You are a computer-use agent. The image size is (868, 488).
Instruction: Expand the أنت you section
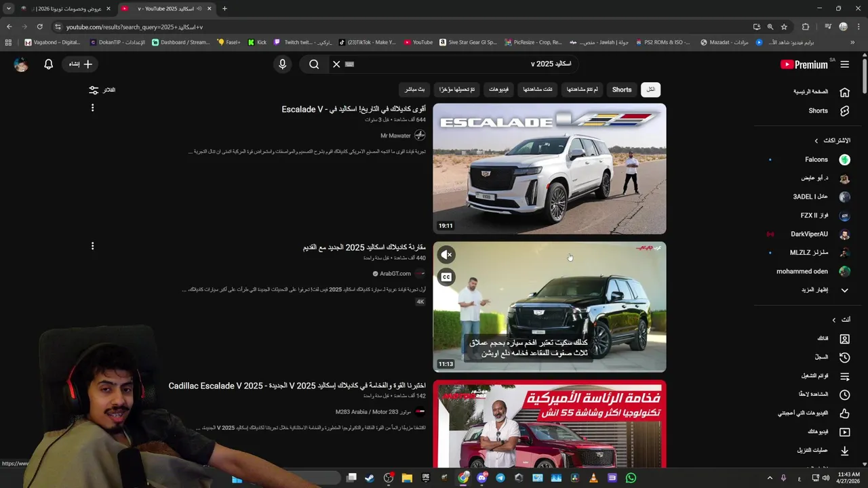[841, 320]
